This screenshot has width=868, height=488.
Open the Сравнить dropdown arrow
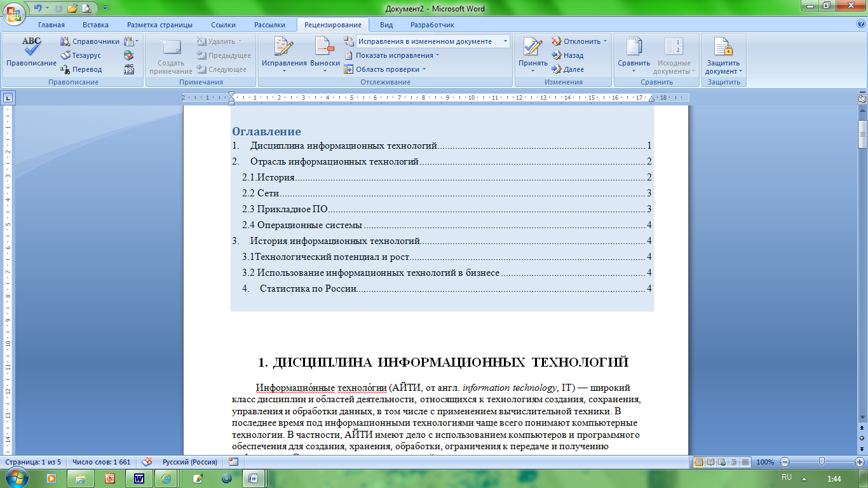pos(634,71)
